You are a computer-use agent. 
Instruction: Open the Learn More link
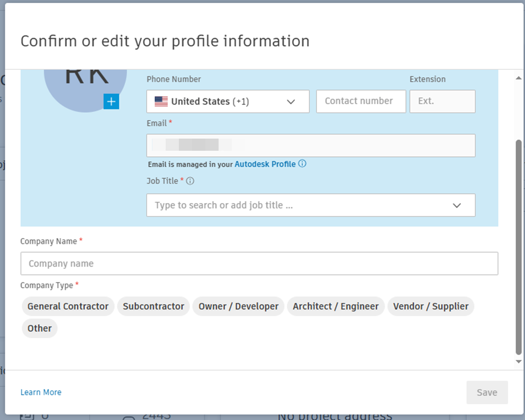tap(41, 392)
